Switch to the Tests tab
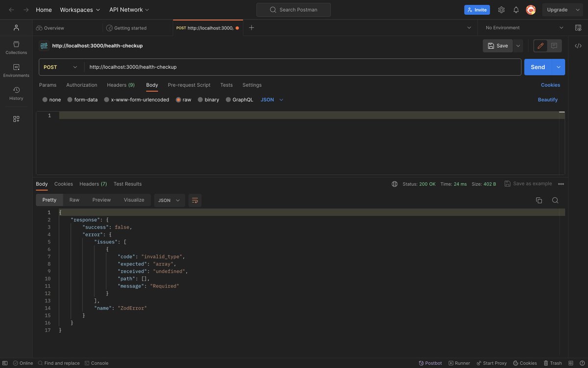The image size is (588, 368). (226, 85)
